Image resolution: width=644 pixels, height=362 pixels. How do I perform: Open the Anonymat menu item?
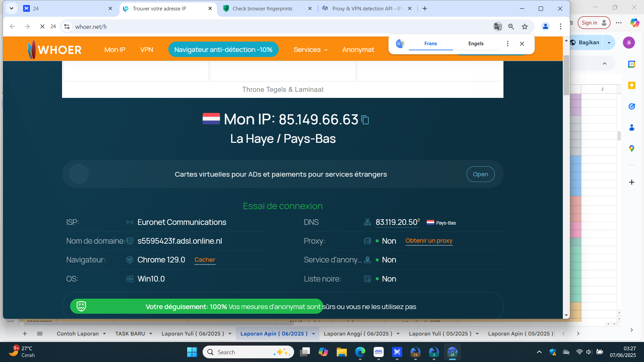(x=358, y=50)
